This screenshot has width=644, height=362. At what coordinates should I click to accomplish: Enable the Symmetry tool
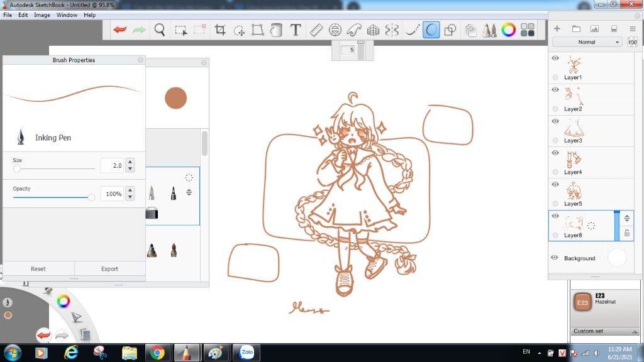pos(392,30)
